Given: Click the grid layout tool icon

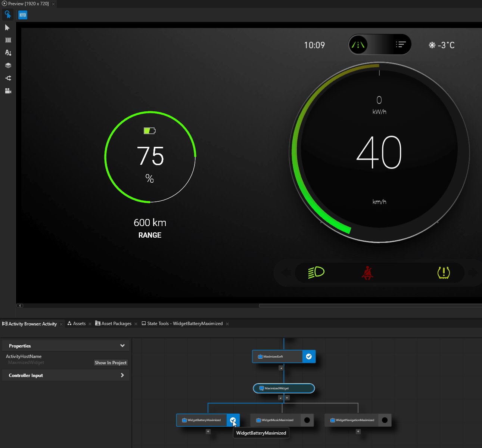Looking at the screenshot, I should point(8,40).
